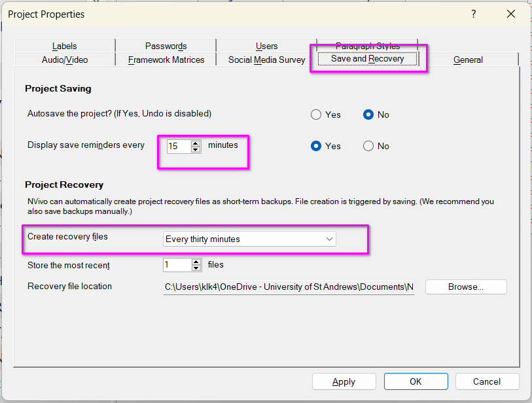The image size is (532, 403).
Task: Decrease most recent files count stepper
Action: pyautogui.click(x=196, y=268)
